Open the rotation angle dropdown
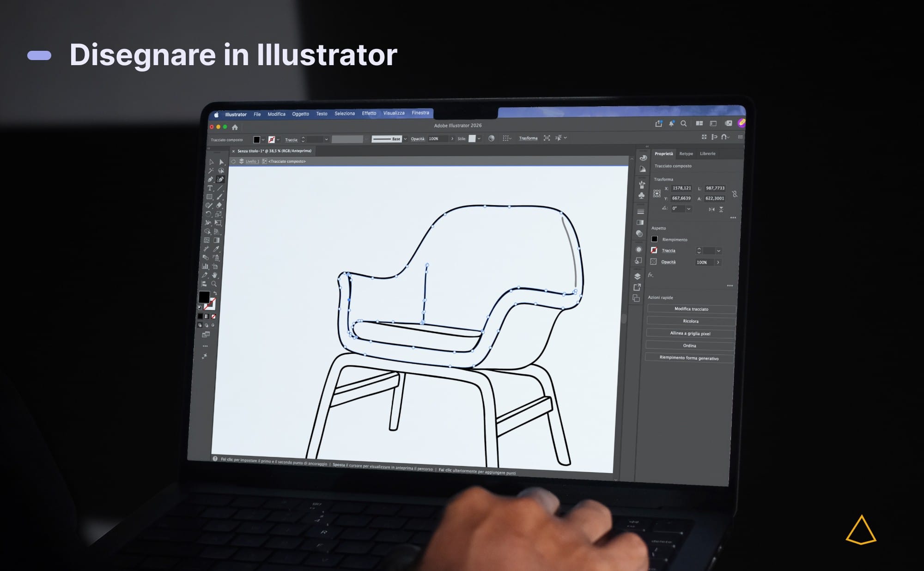 [689, 209]
